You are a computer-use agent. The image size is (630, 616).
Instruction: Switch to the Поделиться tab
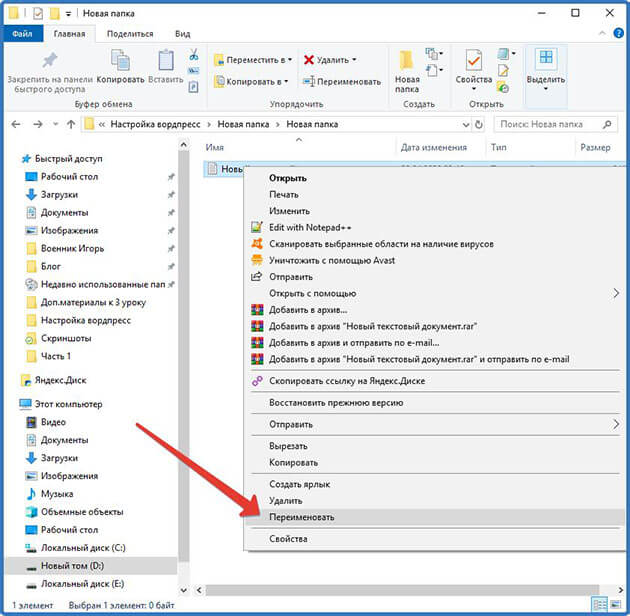pos(130,34)
